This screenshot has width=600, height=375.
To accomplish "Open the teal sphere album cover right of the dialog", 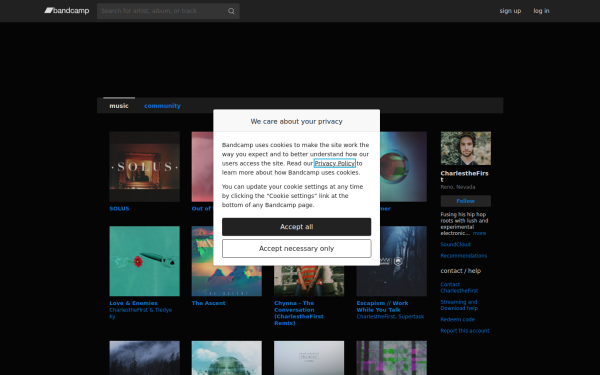I will coord(403,167).
